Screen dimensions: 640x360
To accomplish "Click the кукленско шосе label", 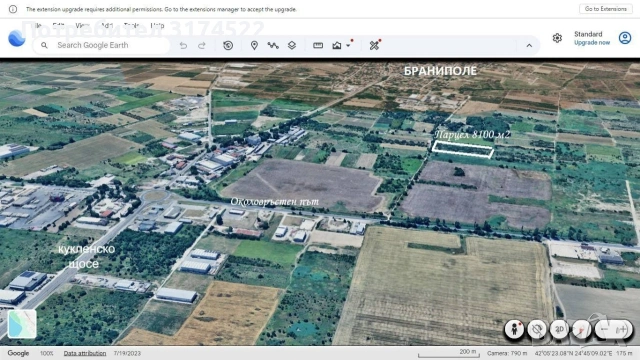I will (x=86, y=256).
